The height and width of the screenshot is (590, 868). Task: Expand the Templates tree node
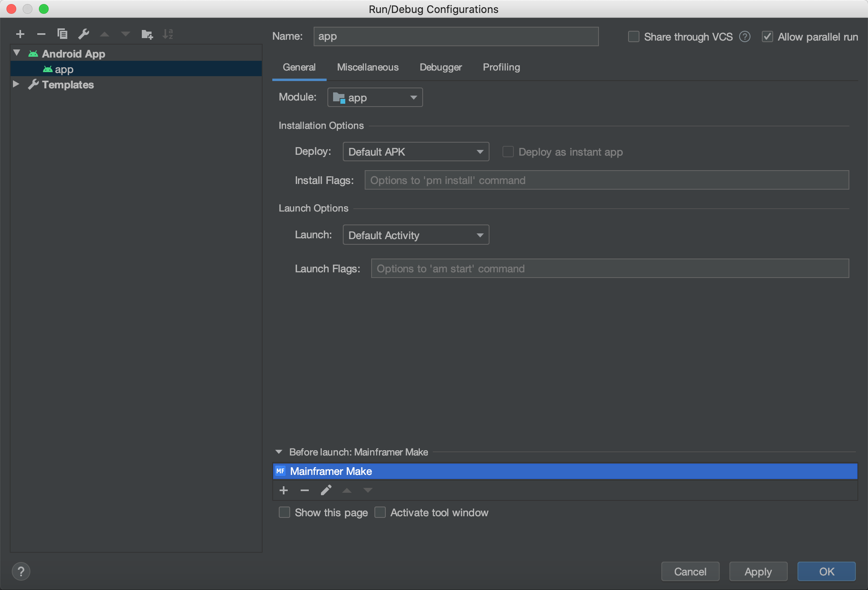pos(16,84)
